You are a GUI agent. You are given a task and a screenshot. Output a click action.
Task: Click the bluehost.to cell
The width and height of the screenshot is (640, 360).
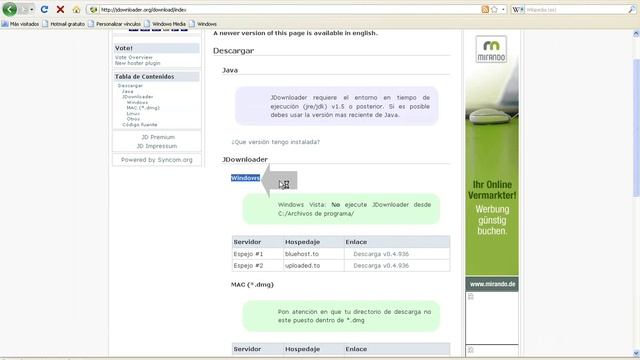click(x=314, y=254)
